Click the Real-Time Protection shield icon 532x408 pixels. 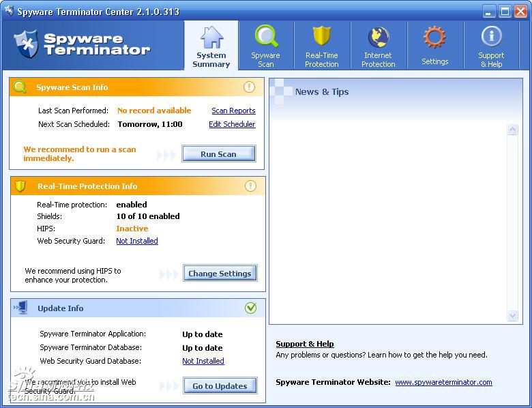coord(321,35)
